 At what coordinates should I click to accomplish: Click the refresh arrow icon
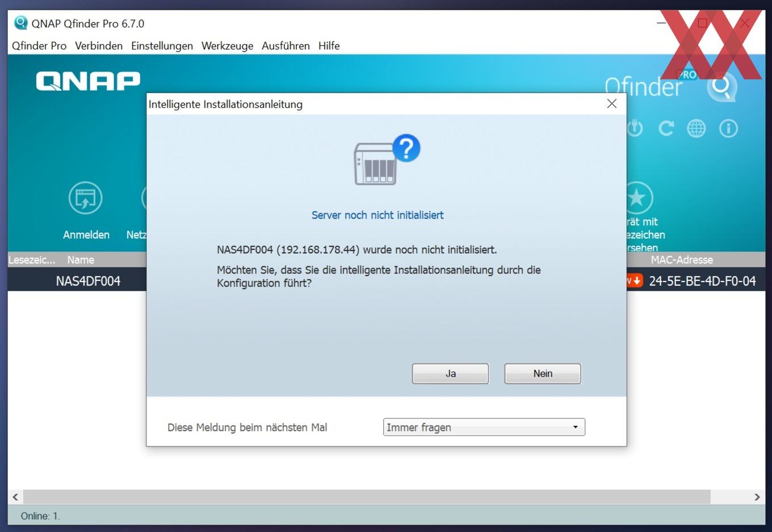[666, 128]
